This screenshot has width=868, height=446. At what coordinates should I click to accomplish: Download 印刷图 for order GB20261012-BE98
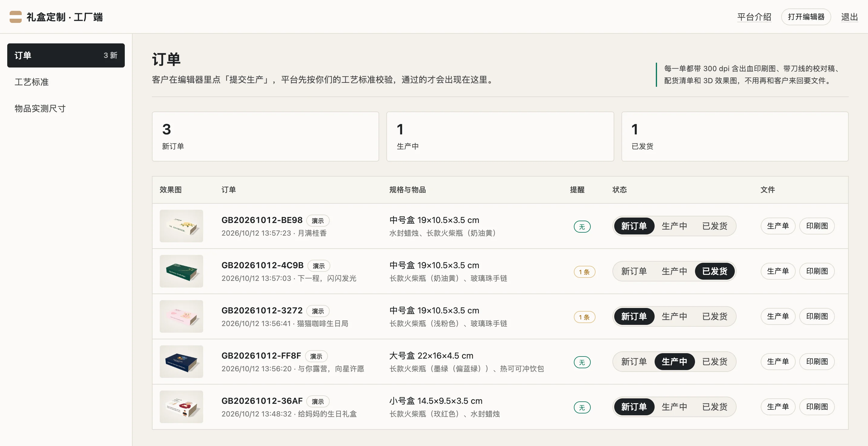[817, 226]
